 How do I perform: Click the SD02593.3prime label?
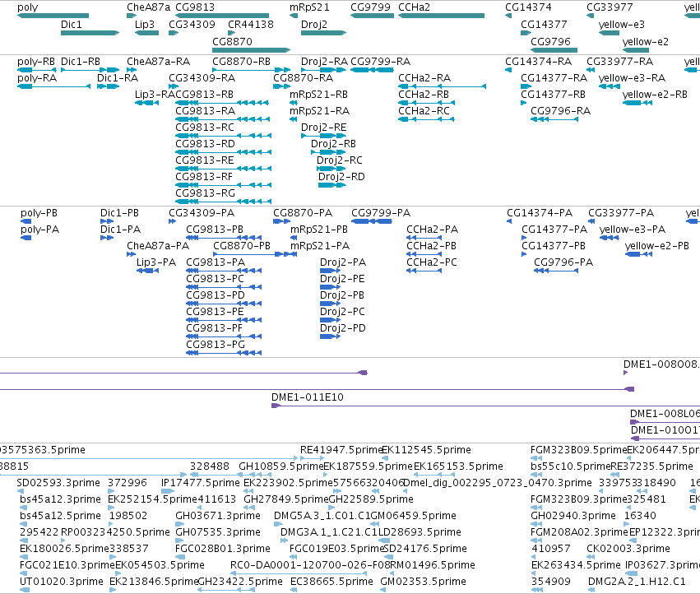tap(58, 482)
